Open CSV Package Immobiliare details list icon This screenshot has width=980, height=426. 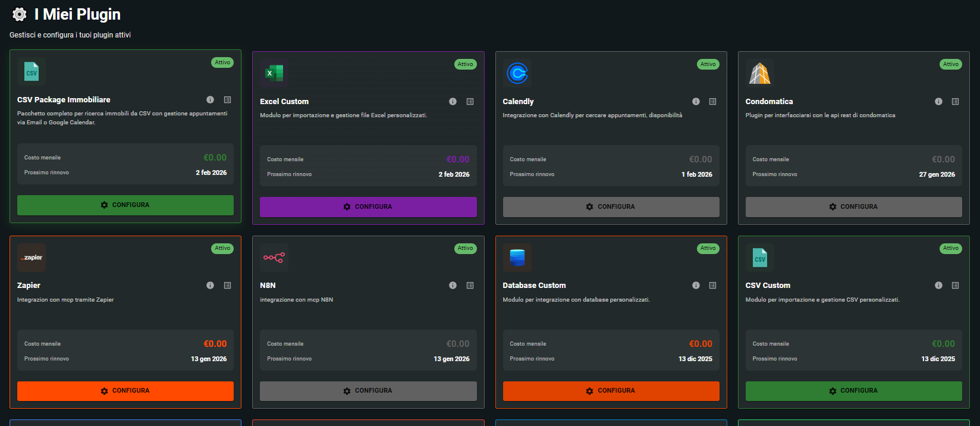tap(227, 100)
